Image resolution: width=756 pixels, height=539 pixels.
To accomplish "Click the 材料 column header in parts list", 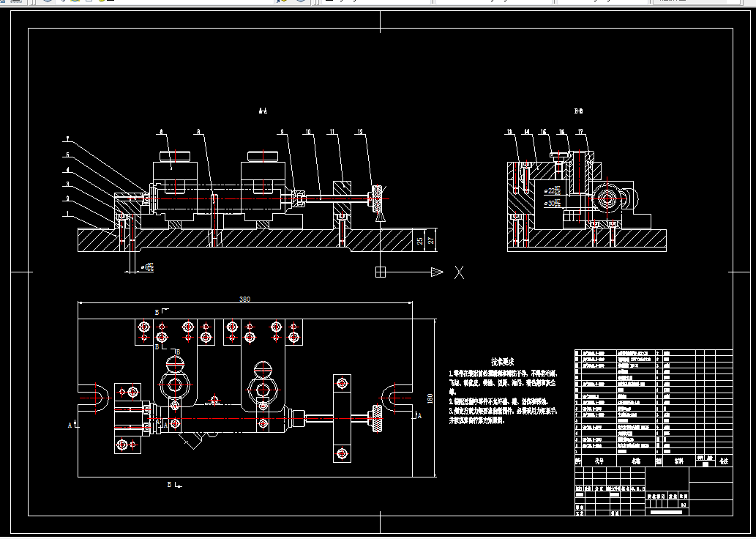I will [679, 461].
